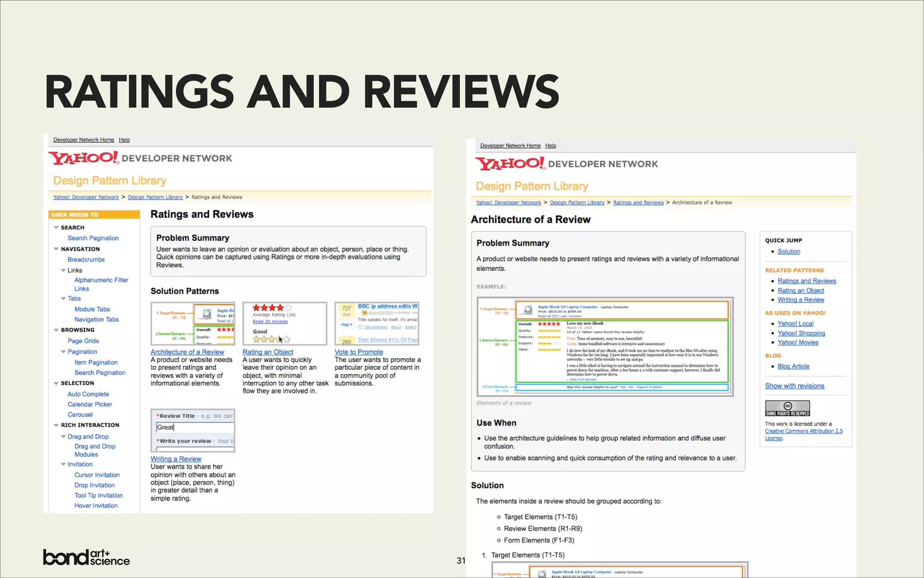The width and height of the screenshot is (924, 578).
Task: Open the Page Grids link
Action: 83,341
